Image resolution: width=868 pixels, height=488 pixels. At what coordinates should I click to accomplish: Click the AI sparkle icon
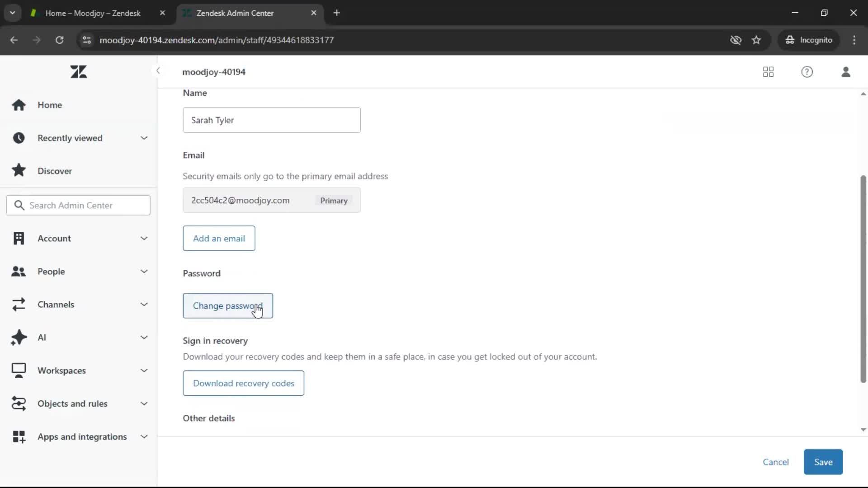coord(19,338)
